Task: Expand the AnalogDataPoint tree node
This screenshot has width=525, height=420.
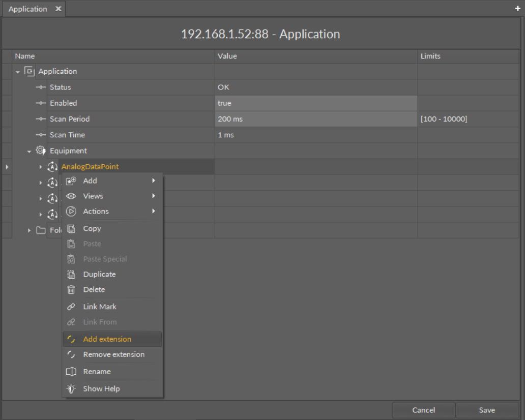Action: [41, 167]
